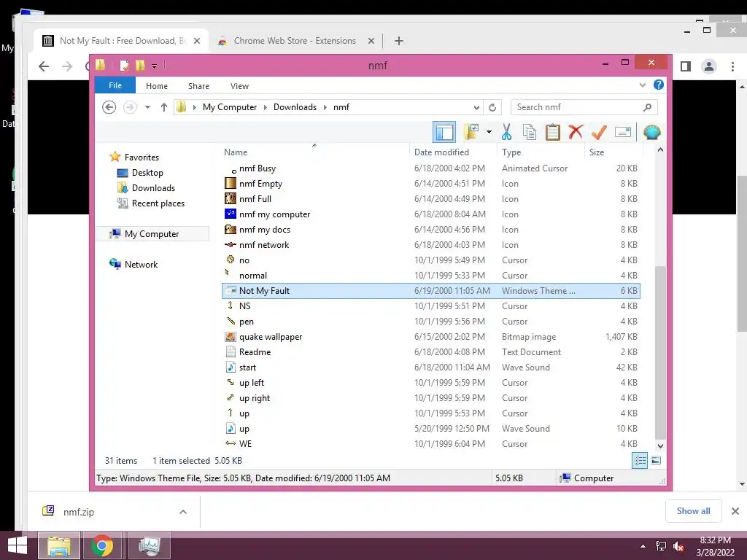
Task: Switch to large icons view in status bar
Action: (656, 460)
